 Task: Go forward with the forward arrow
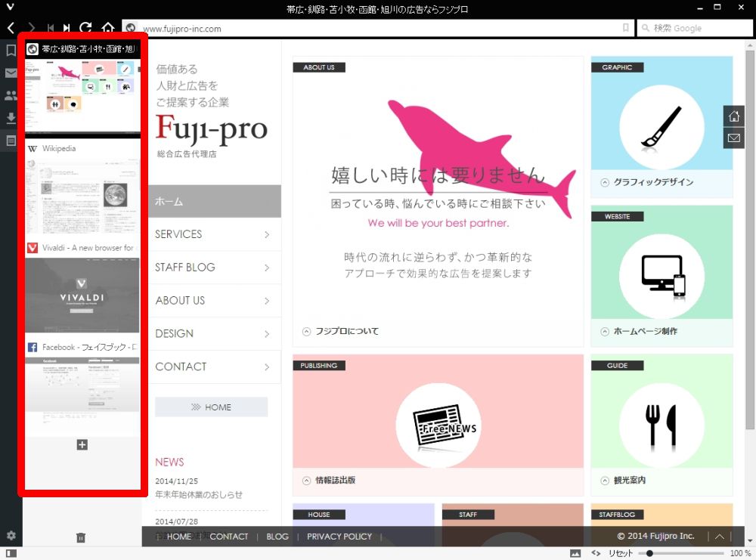coord(31,28)
